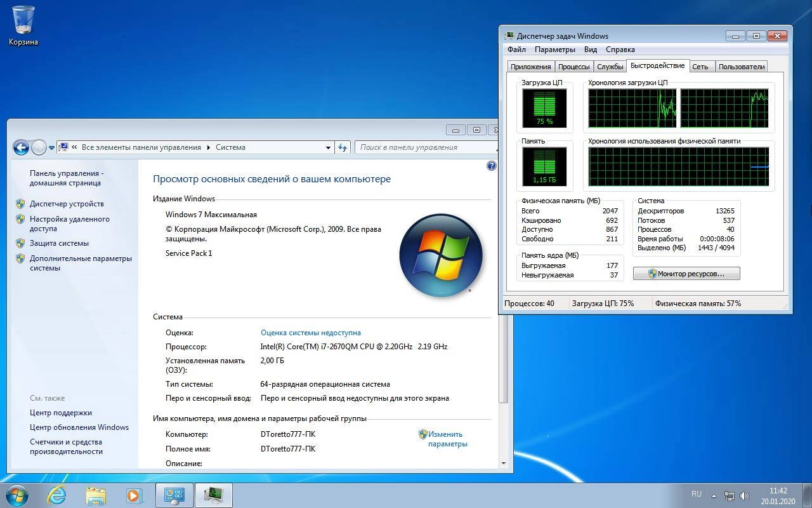Switch to the Приложения tab

pos(531,67)
